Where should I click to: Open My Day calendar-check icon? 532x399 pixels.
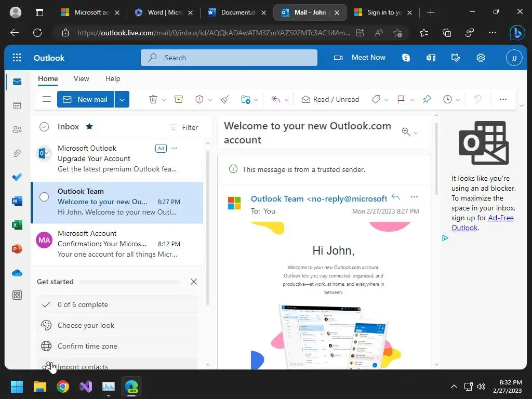point(456,58)
